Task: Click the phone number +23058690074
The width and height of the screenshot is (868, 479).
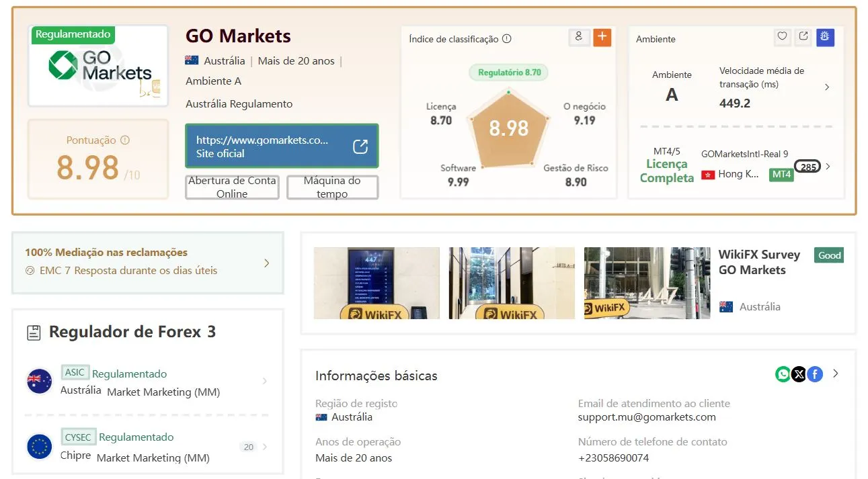Action: point(613,458)
